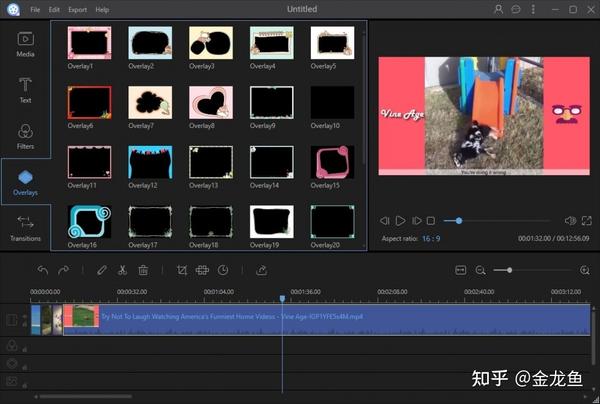Image resolution: width=600 pixels, height=404 pixels.
Task: Choose the Overlay6 red border frame
Action: 90,103
